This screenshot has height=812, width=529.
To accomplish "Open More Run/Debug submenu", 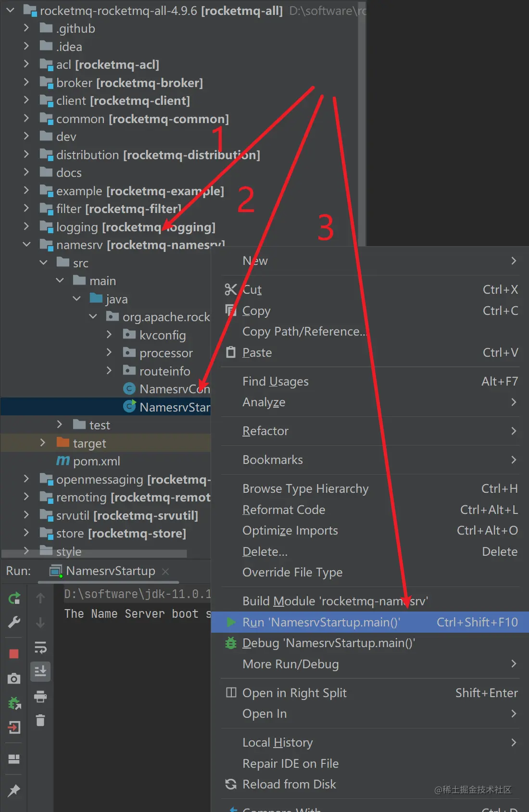I will pos(370,664).
